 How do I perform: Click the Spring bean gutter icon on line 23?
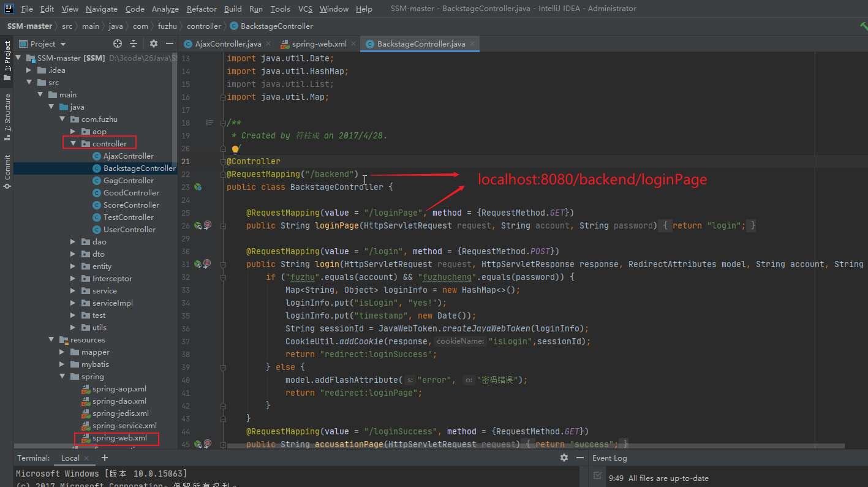[198, 187]
